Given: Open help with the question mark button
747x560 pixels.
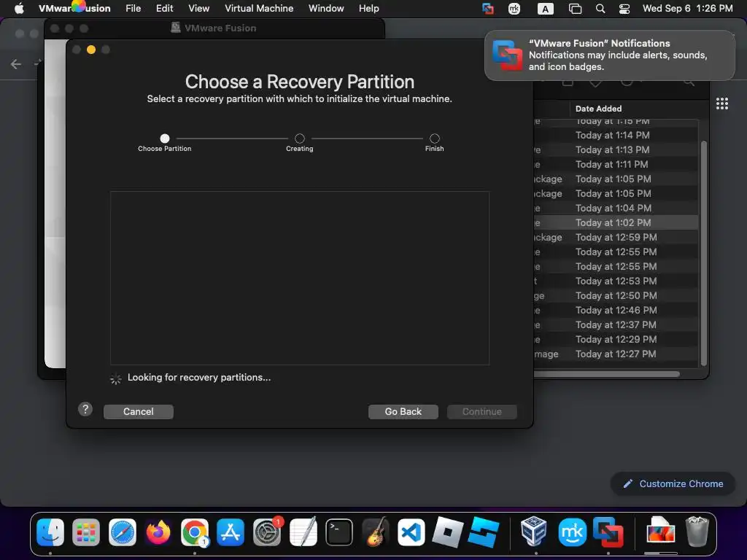Looking at the screenshot, I should (x=85, y=409).
